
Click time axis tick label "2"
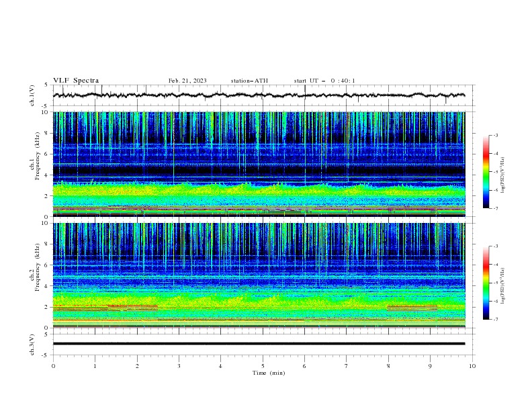click(x=137, y=366)
